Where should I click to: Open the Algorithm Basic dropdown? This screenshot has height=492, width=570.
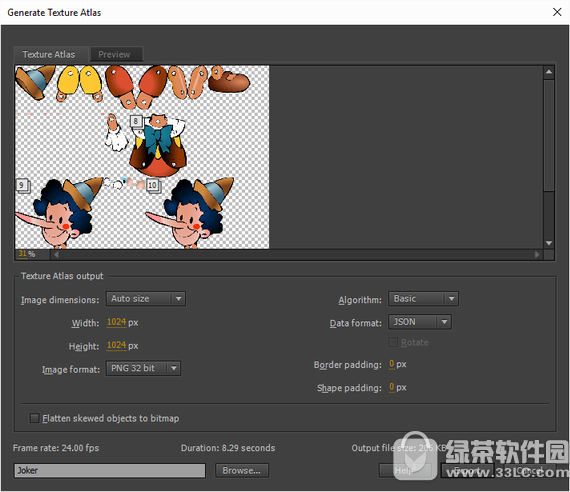click(424, 299)
